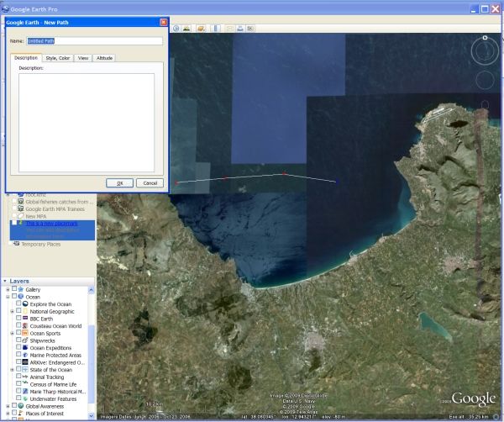Check the Census of Marine Life checkbox
The width and height of the screenshot is (504, 422).
[18, 383]
